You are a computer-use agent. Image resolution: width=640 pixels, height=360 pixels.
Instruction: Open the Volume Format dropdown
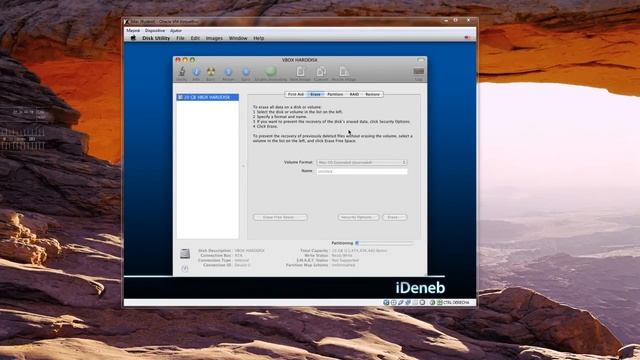[x=362, y=162]
